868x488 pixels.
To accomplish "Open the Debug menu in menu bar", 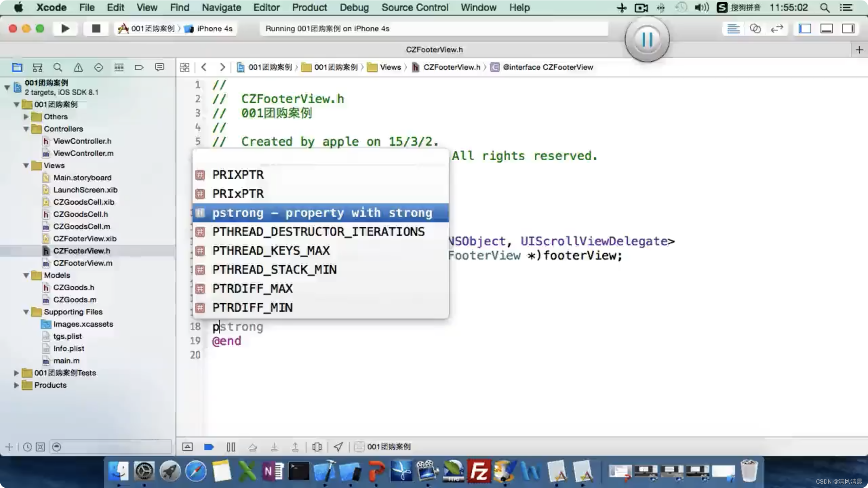I will [x=353, y=7].
